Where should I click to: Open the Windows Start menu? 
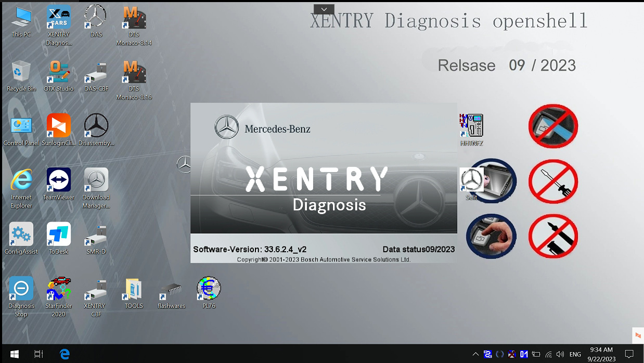[x=14, y=354]
